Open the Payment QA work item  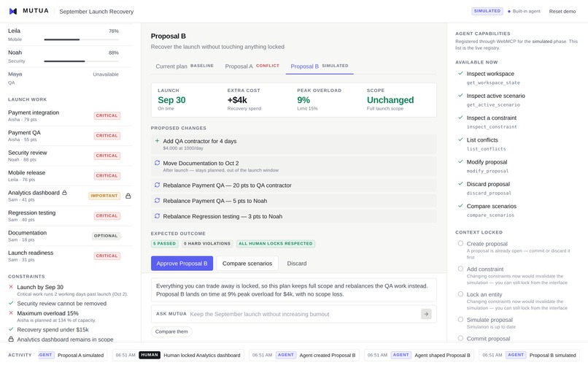coord(70,136)
